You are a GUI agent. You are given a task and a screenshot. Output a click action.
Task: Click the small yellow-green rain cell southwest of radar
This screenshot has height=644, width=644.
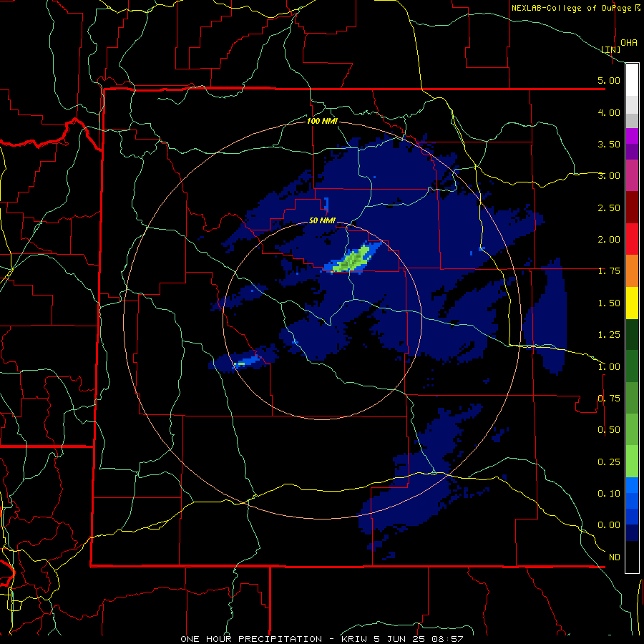(x=240, y=364)
